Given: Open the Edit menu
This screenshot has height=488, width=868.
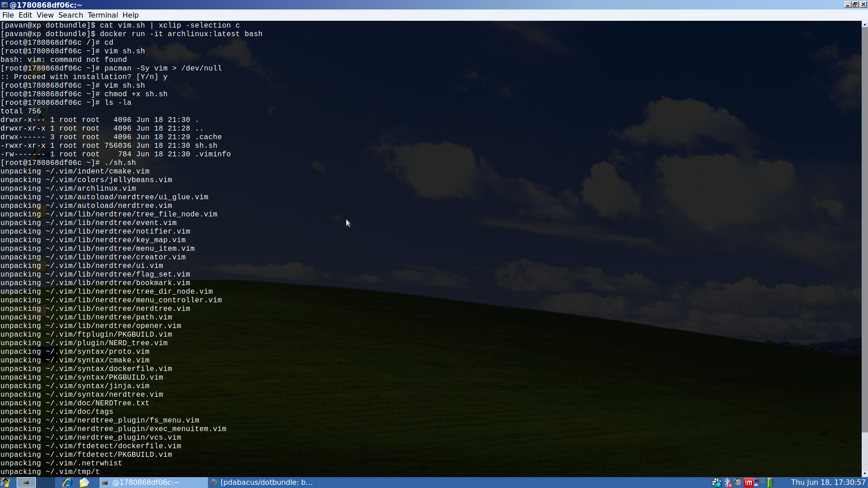Looking at the screenshot, I should 25,15.
